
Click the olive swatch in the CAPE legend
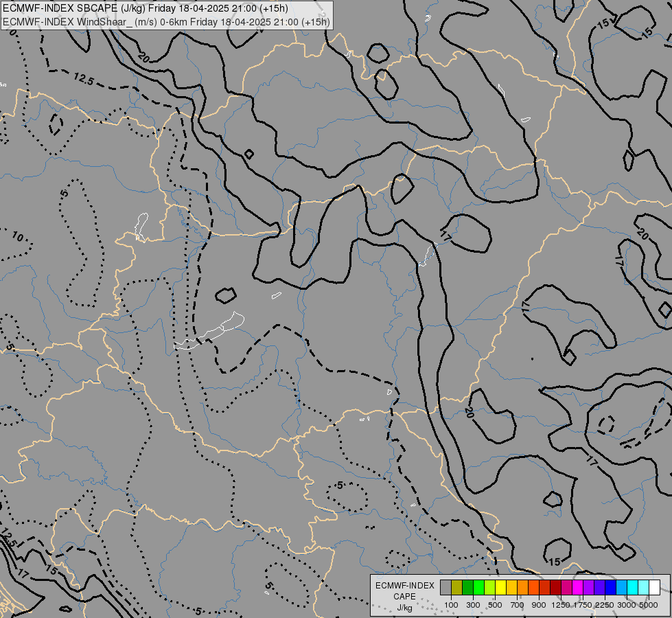tap(457, 587)
